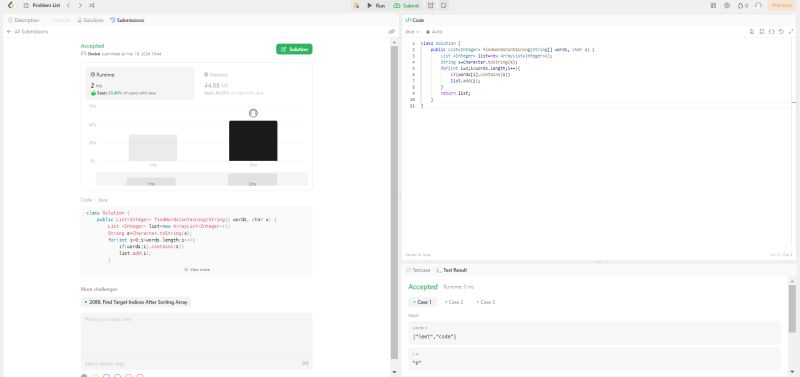Switch to the Solutions tab
800x377 pixels.
coord(90,20)
